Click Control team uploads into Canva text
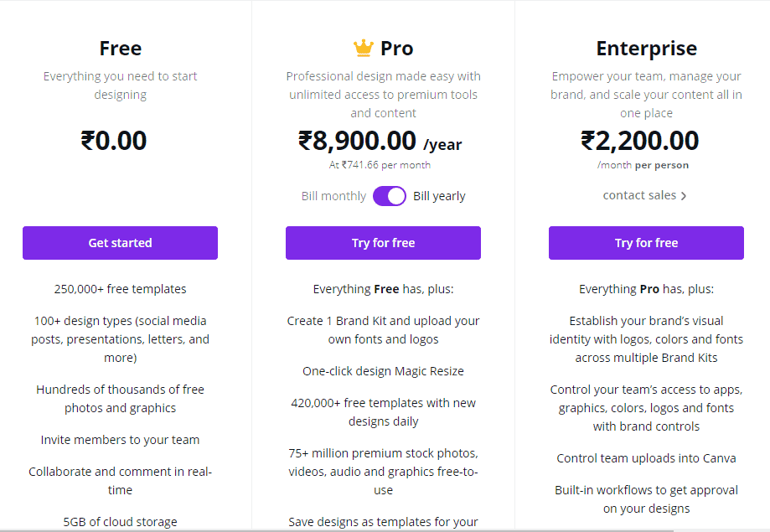 pos(646,458)
